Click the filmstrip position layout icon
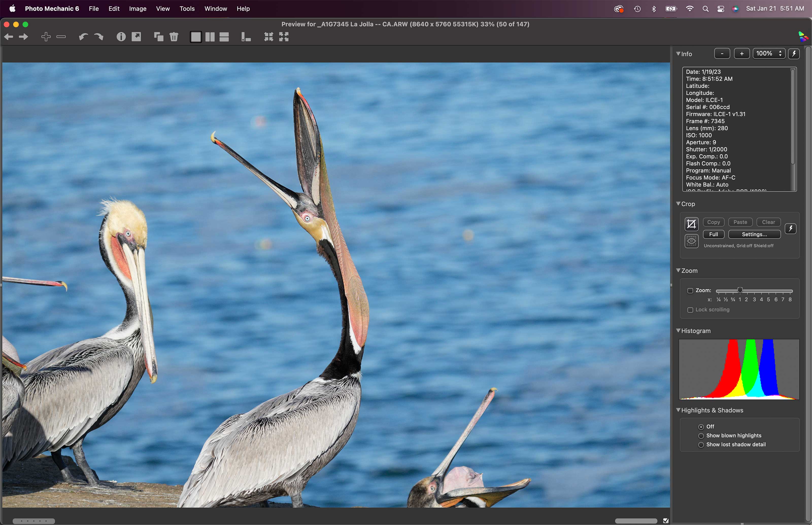This screenshot has height=525, width=812. pos(246,37)
